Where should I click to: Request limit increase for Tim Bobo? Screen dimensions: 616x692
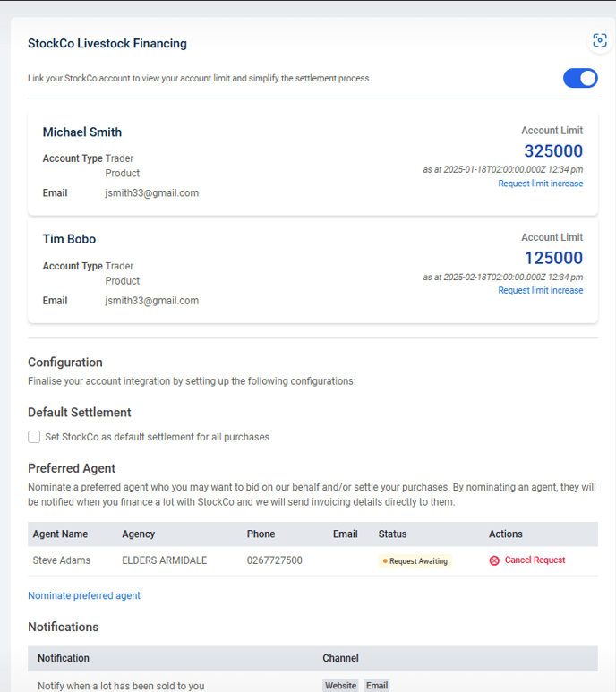coord(541,290)
